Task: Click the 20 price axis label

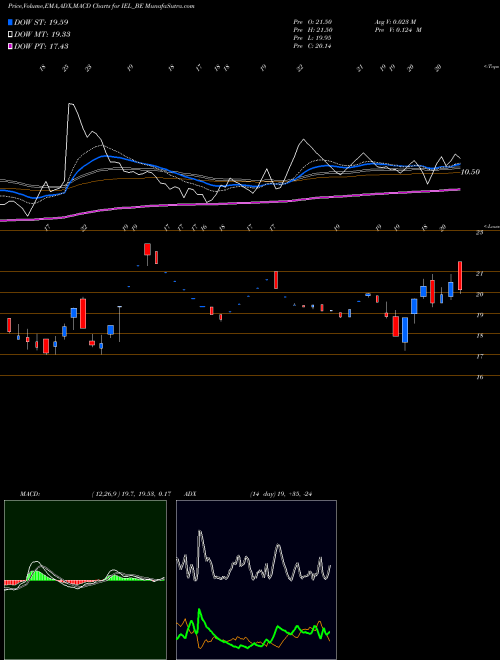Action: (479, 295)
